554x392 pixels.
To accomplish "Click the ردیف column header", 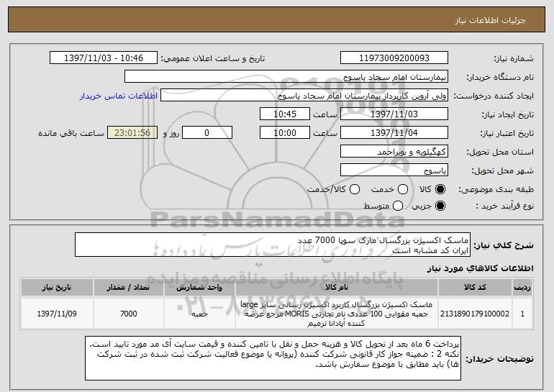I will (x=522, y=288).
